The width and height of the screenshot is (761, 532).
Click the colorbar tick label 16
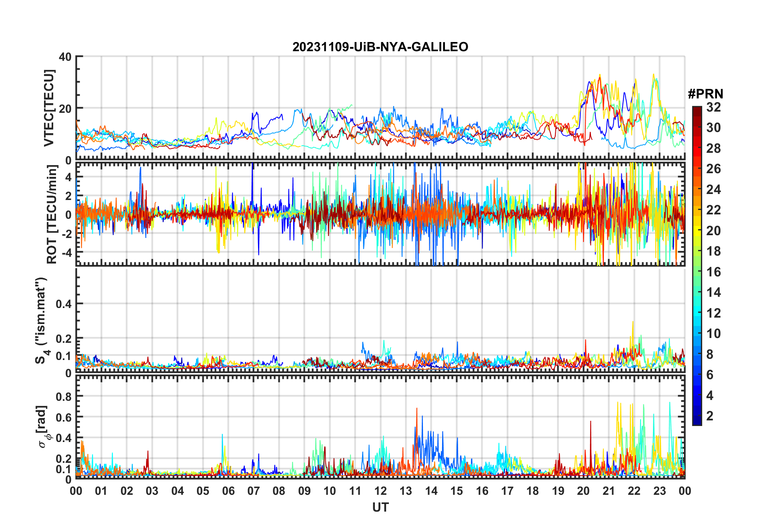[713, 272]
